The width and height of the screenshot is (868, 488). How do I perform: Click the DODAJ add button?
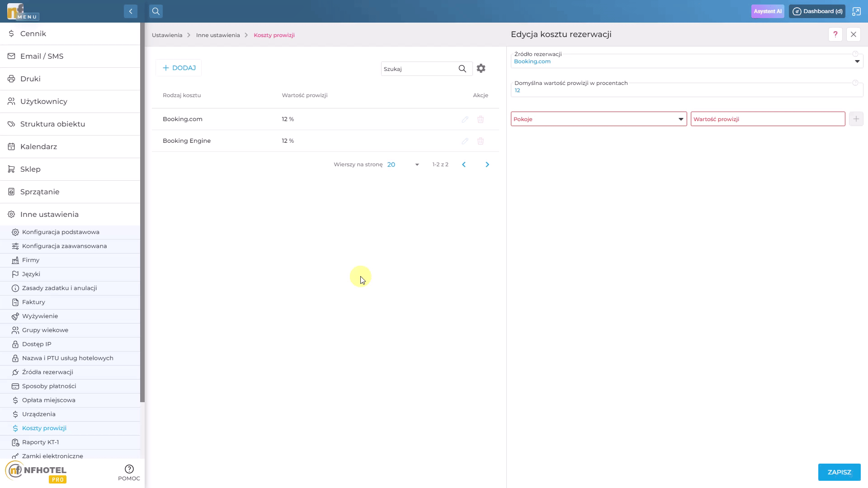click(x=179, y=68)
